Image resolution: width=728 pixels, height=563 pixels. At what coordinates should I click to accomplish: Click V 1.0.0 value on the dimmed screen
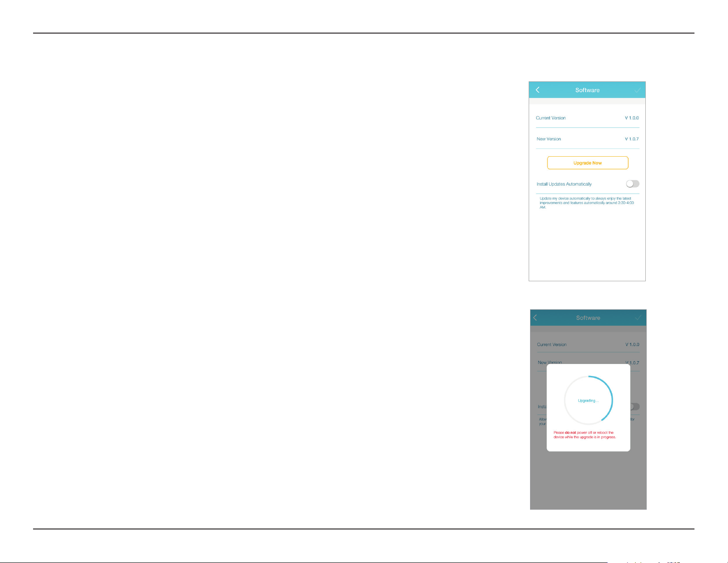tap(632, 345)
